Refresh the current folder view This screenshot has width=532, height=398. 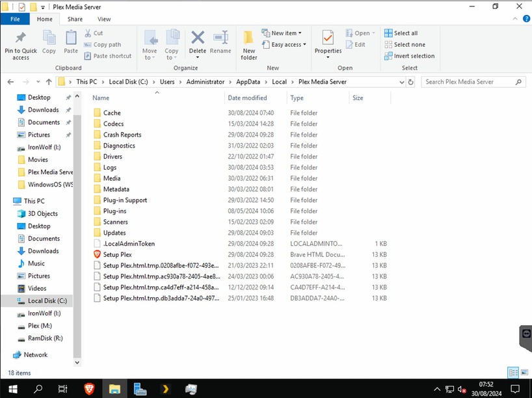(x=410, y=82)
